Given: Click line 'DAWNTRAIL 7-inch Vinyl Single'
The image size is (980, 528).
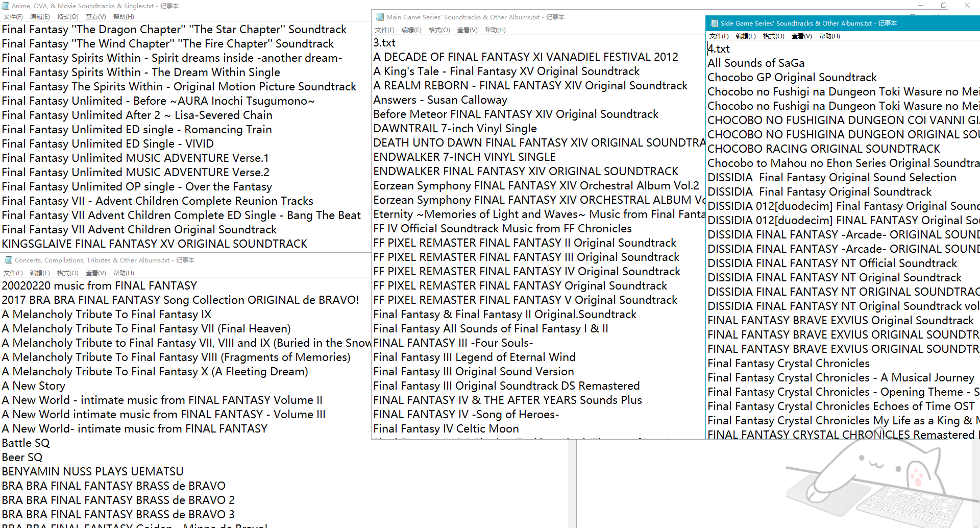Looking at the screenshot, I should click(x=455, y=129).
